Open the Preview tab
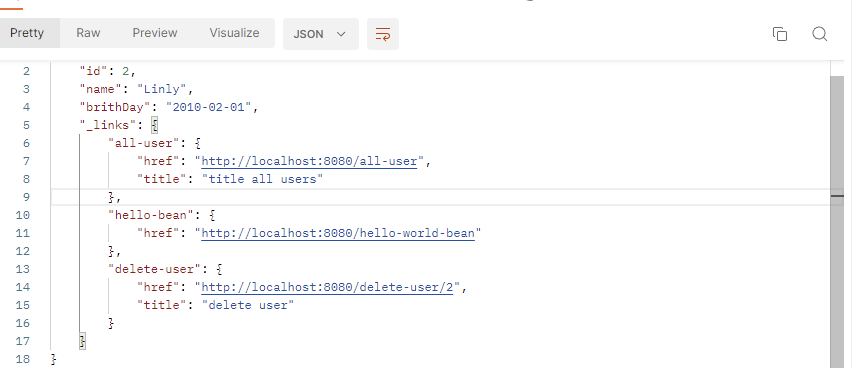 [x=154, y=33]
